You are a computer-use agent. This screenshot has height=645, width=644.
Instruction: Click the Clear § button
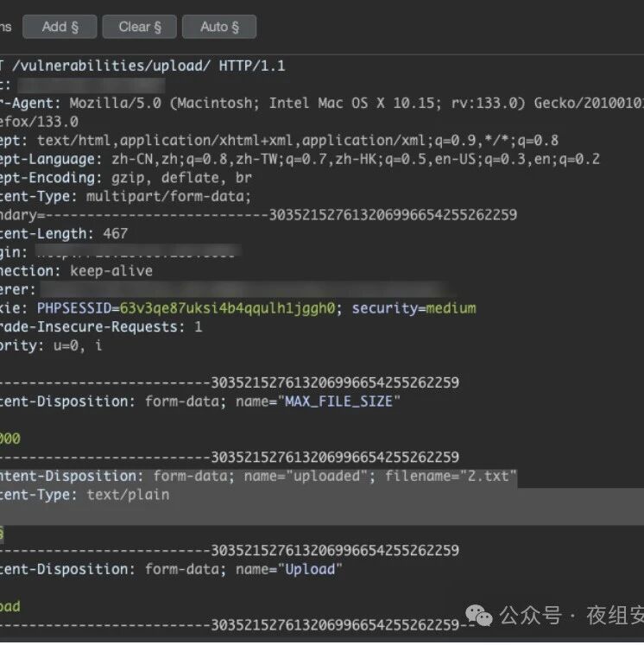[x=139, y=27]
